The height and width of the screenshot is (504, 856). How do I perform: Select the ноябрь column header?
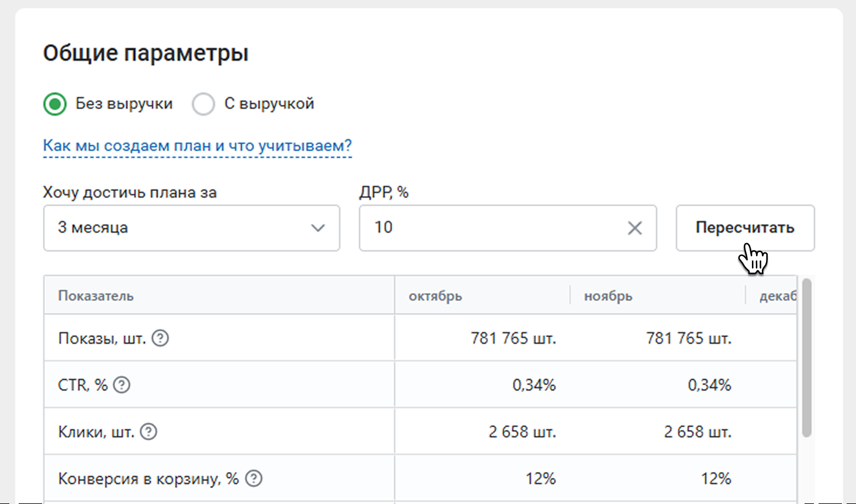pyautogui.click(x=608, y=296)
